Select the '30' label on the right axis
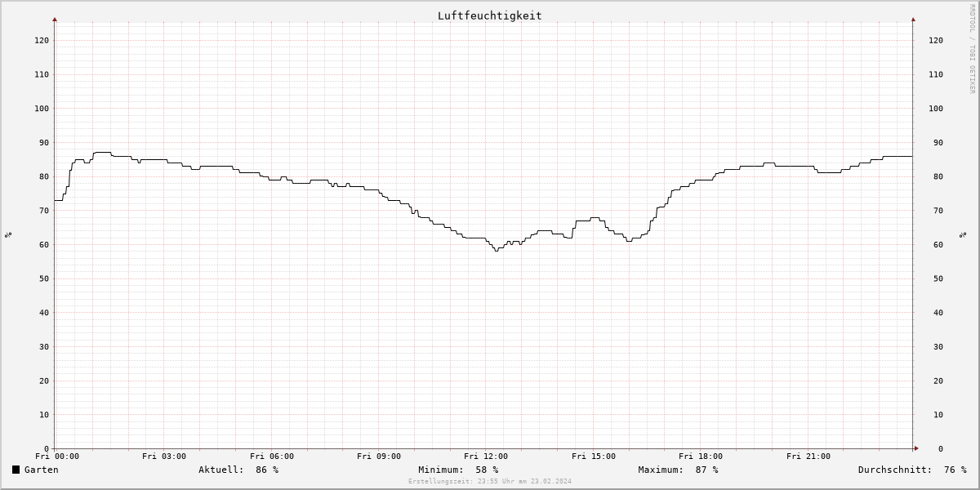The width and height of the screenshot is (980, 490). pyautogui.click(x=938, y=347)
